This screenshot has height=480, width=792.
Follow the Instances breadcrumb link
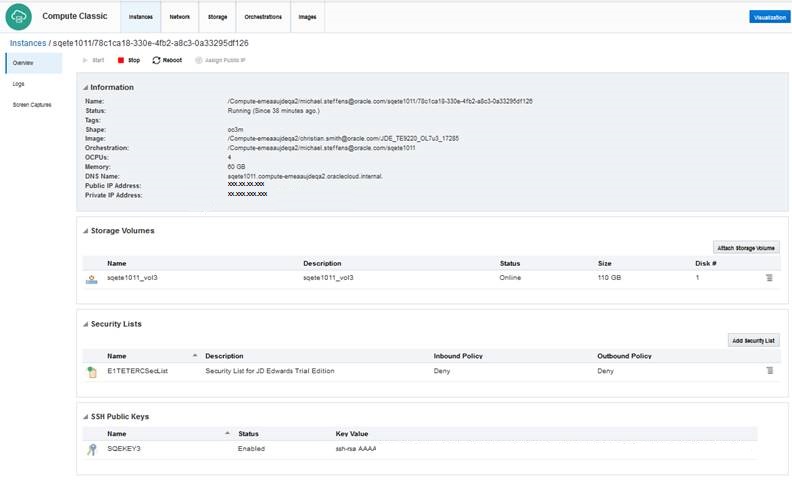click(x=28, y=43)
